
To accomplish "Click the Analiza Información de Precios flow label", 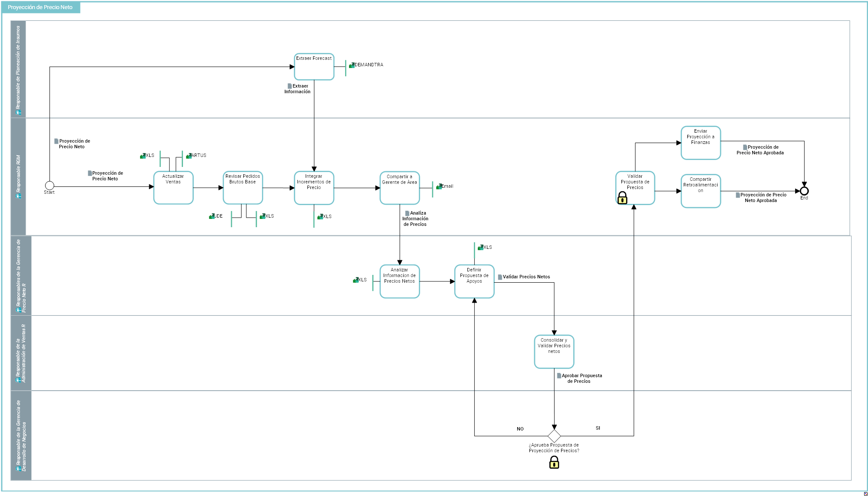I will click(x=415, y=219).
